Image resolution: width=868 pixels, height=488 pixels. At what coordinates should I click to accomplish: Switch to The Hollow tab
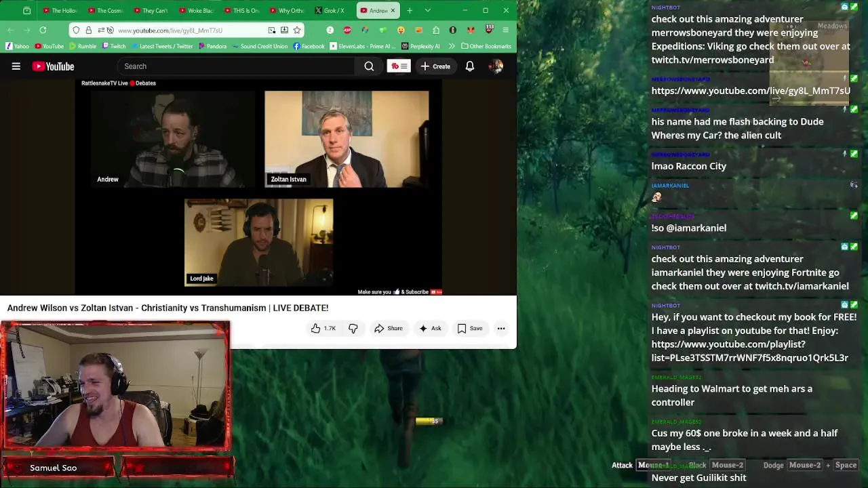60,11
